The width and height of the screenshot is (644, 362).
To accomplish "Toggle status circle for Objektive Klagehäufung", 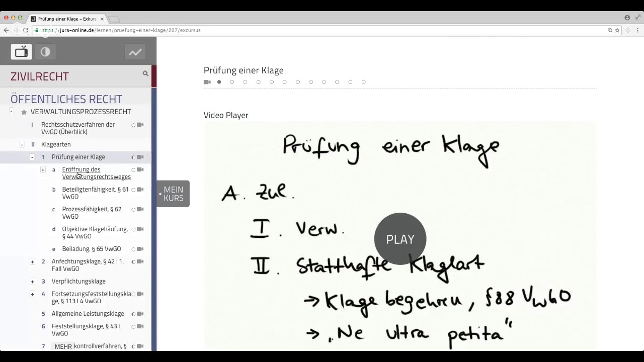I will pyautogui.click(x=133, y=229).
